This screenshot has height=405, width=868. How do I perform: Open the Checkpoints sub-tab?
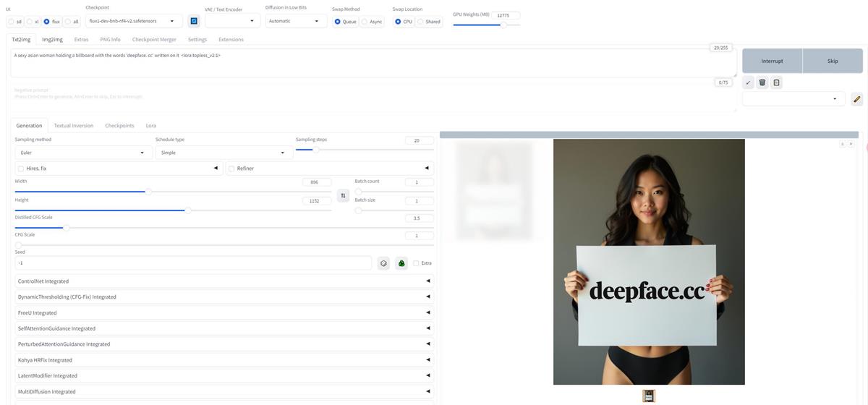119,126
